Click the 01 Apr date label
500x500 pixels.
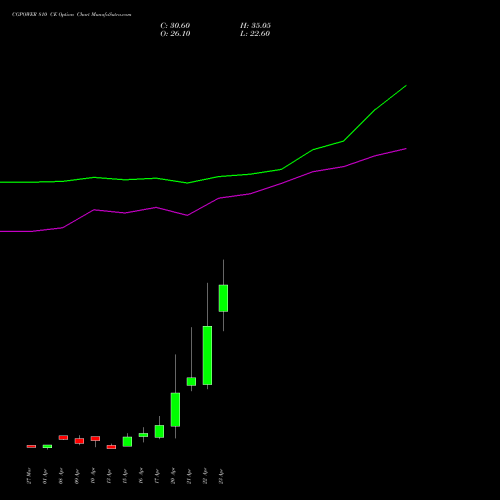[45, 476]
